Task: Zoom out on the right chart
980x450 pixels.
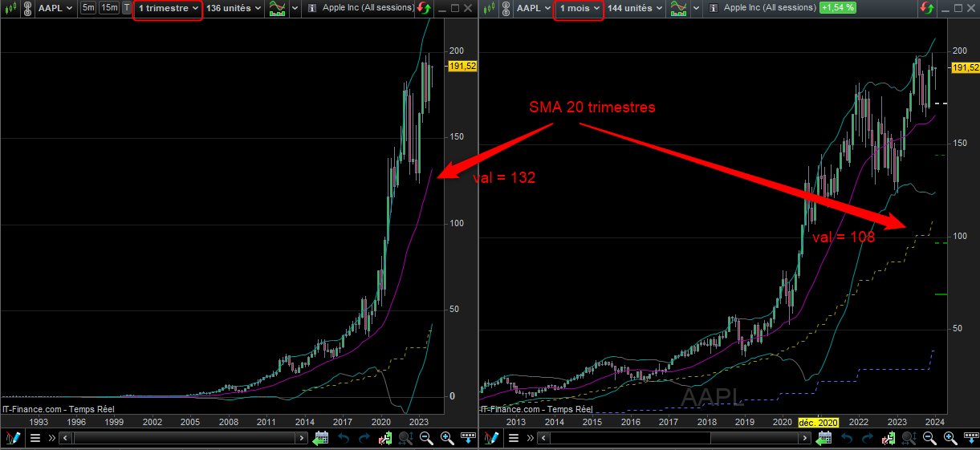Action: coord(929,438)
